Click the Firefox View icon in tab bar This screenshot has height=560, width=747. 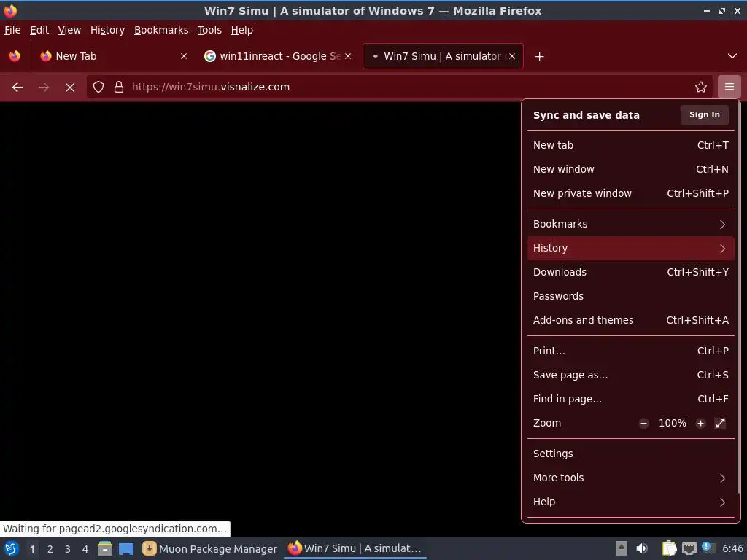[15, 56]
